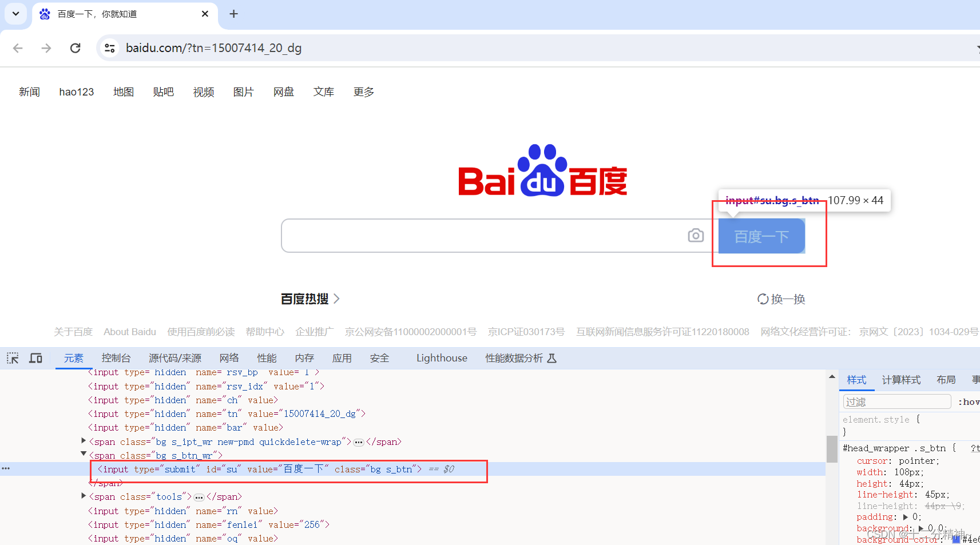This screenshot has height=545, width=980.
Task: Click the 百度一下 search button
Action: (761, 236)
